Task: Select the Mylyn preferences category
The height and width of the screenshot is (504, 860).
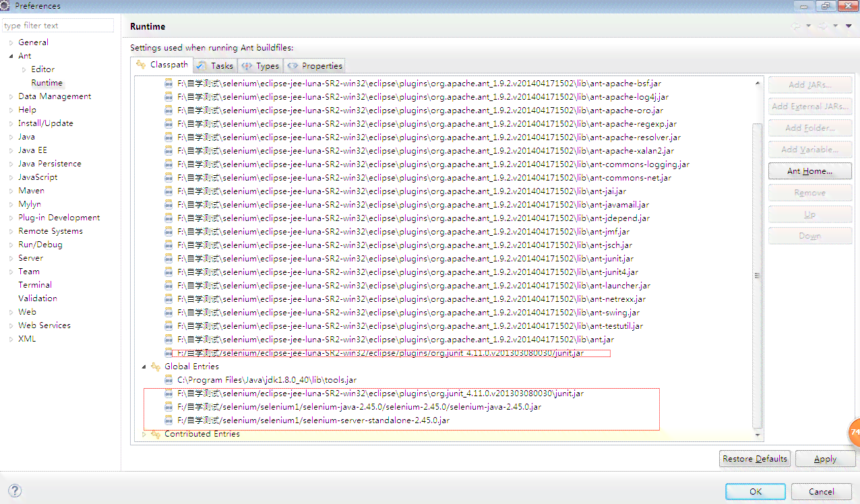Action: tap(29, 204)
